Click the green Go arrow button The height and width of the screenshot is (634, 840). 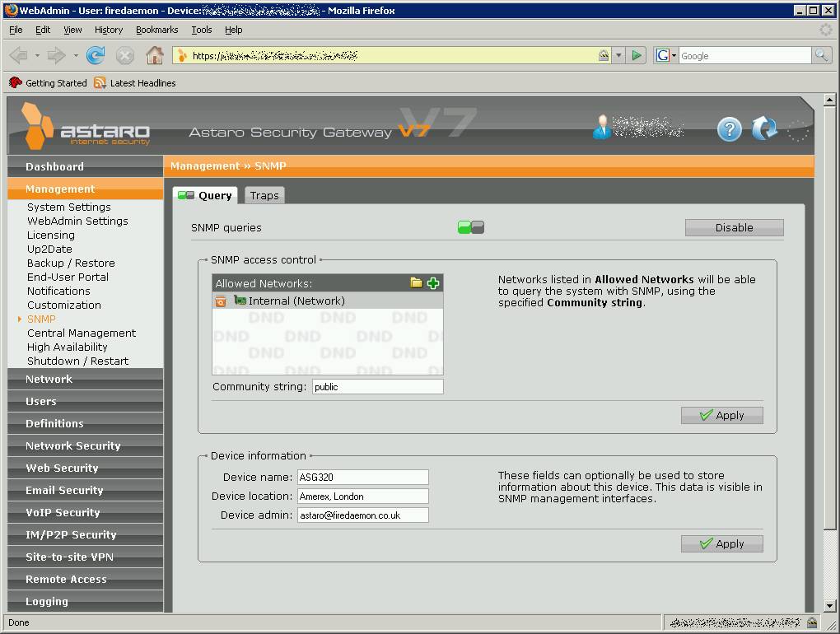(x=637, y=55)
